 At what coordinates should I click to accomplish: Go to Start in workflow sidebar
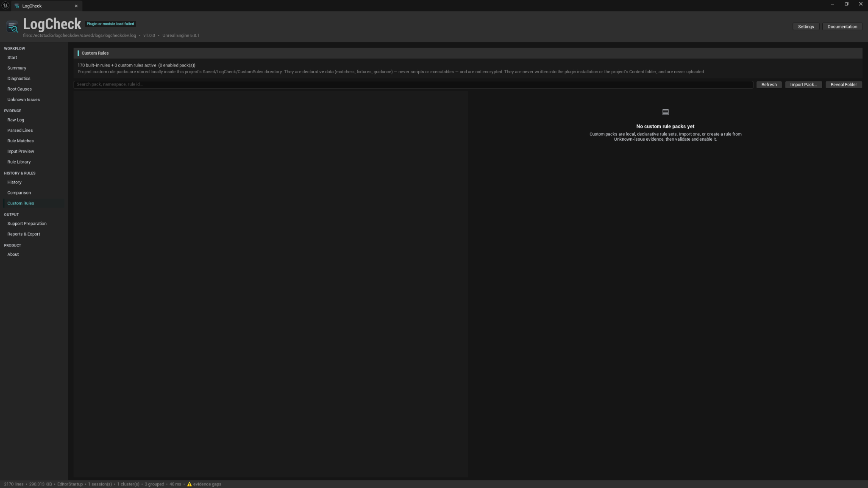point(34,58)
